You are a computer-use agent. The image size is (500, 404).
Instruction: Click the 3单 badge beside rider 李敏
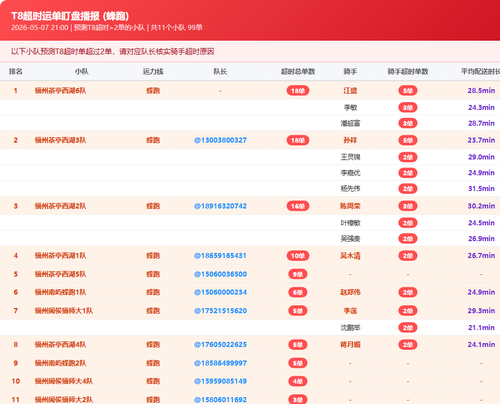[408, 107]
